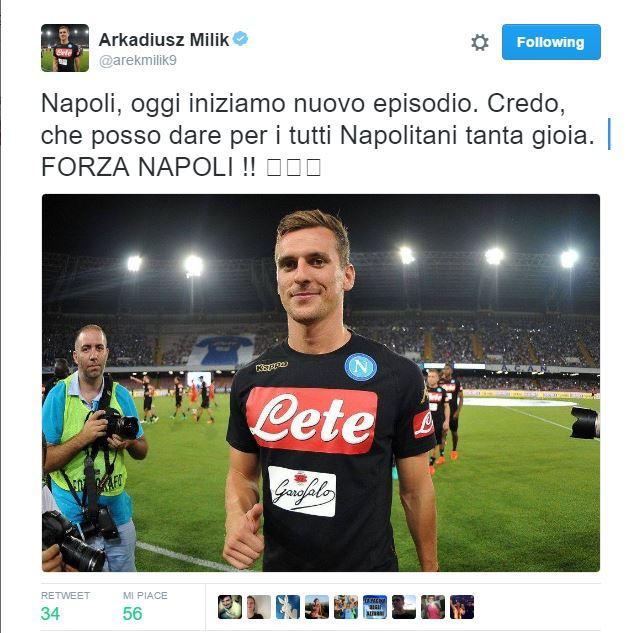Click the Arkadiusz Milik display name
The image size is (640, 633).
pos(164,40)
